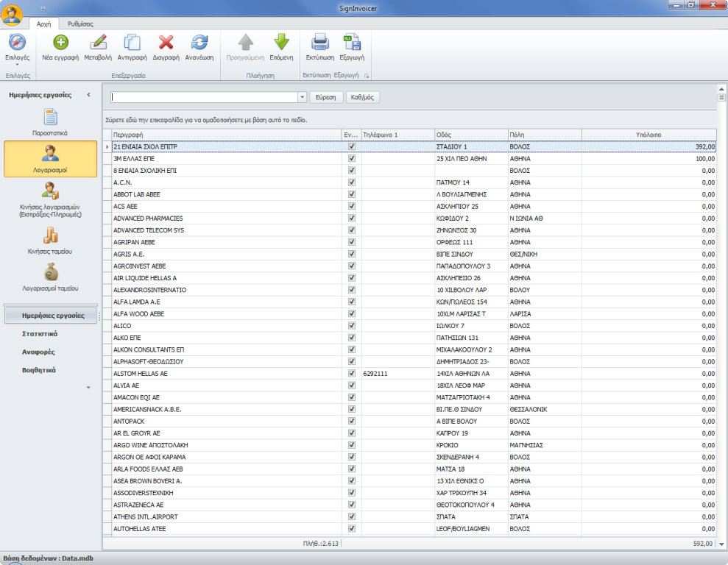728x565 pixels.
Task: Click the Εξαγωγή export icon
Action: (x=352, y=42)
